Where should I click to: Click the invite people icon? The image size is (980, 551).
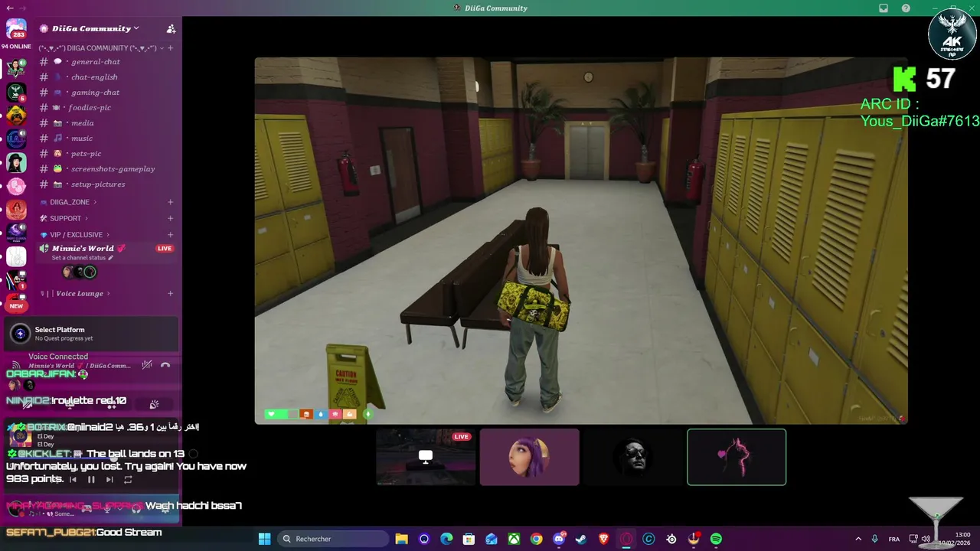(171, 29)
